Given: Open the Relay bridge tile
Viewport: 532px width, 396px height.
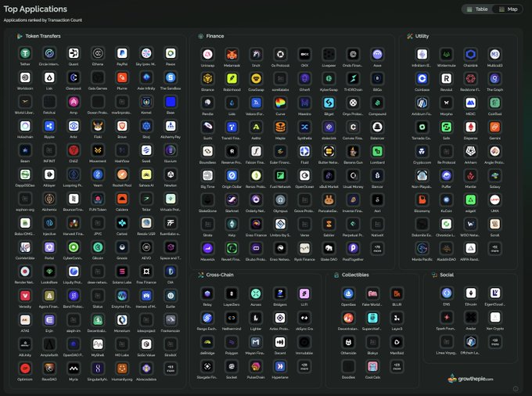Looking at the screenshot, I should (x=207, y=293).
